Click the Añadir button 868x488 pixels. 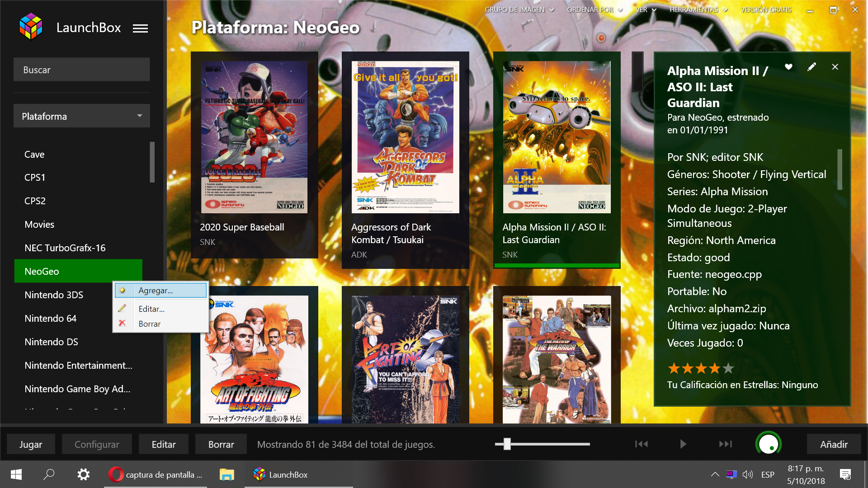coord(834,444)
